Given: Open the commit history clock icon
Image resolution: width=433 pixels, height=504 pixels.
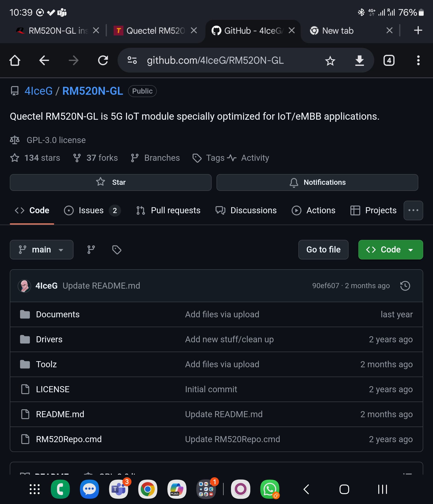Looking at the screenshot, I should pos(405,286).
